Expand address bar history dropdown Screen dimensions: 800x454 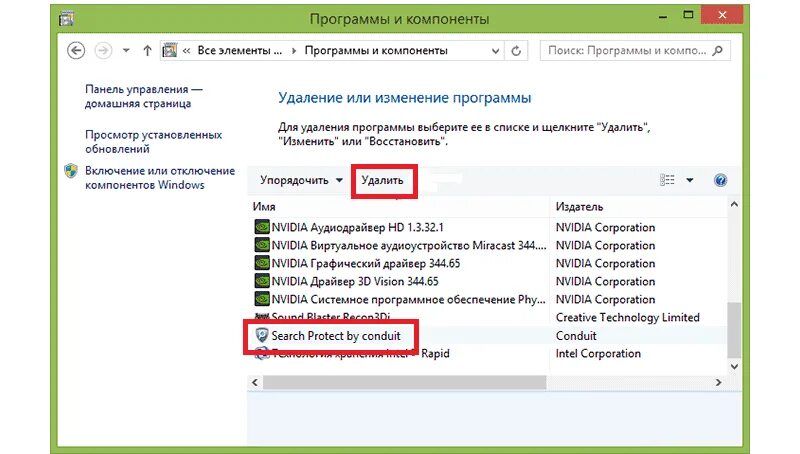(x=495, y=51)
